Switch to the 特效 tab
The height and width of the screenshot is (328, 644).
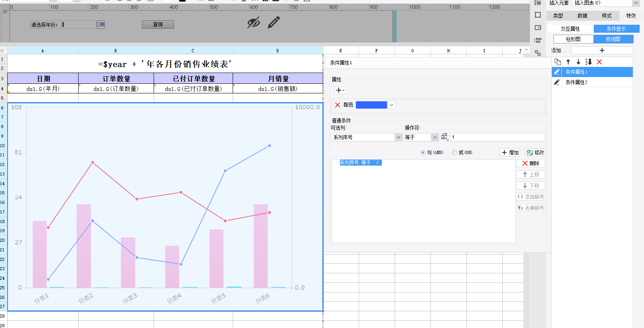tap(631, 16)
